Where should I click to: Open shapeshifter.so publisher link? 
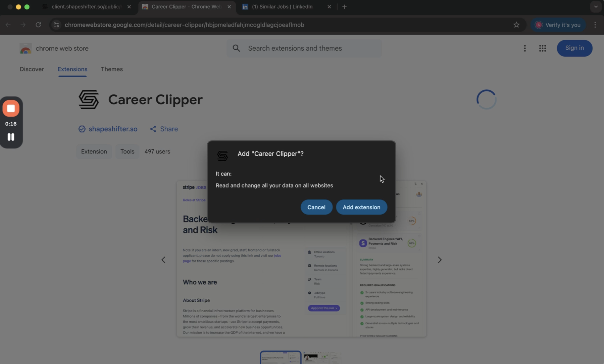[x=113, y=129]
